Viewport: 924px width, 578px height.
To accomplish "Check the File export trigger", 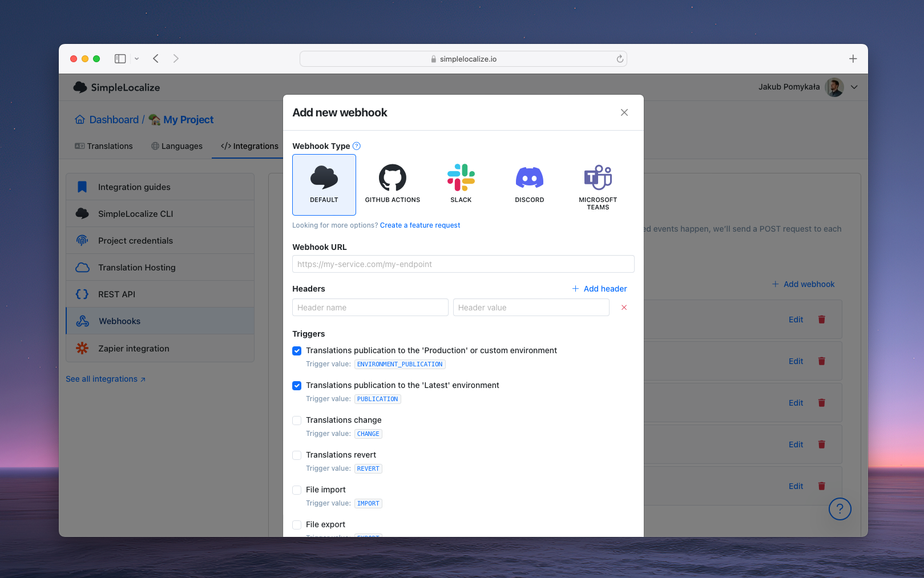I will click(297, 525).
